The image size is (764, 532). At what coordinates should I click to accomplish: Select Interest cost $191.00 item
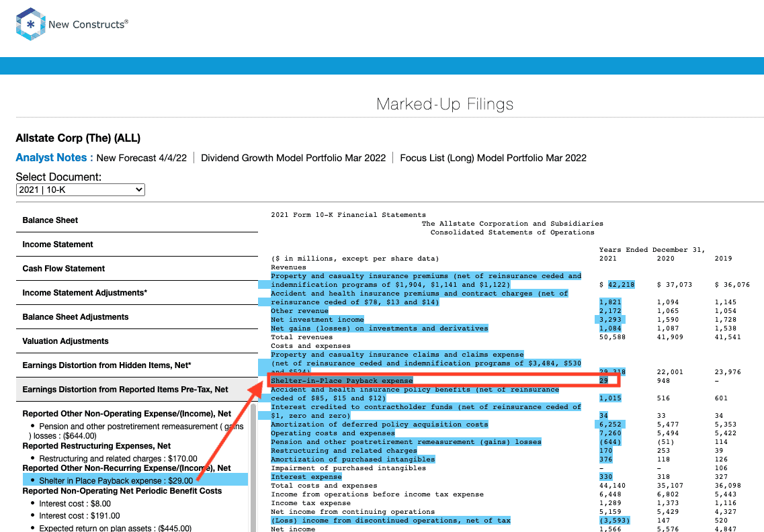coord(79,515)
